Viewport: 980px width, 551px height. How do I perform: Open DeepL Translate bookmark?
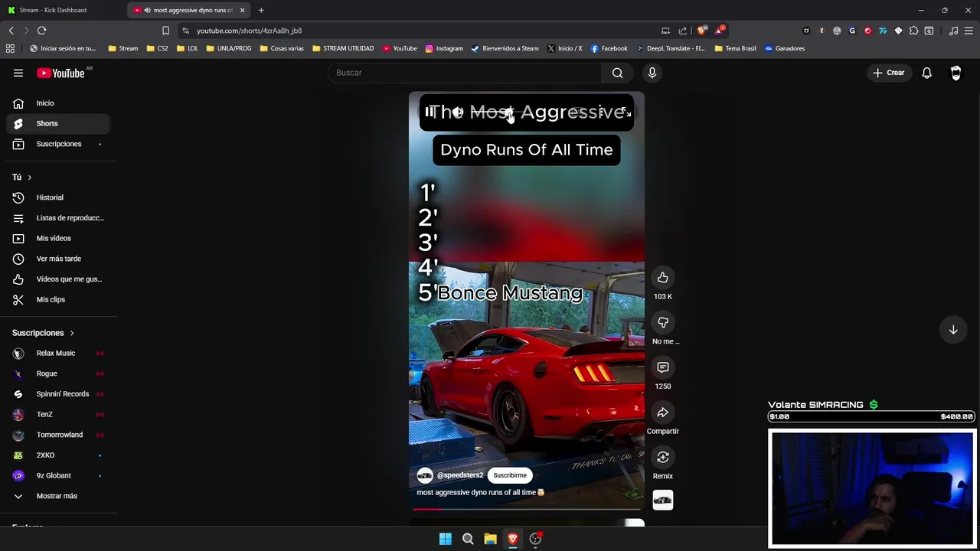(x=670, y=48)
